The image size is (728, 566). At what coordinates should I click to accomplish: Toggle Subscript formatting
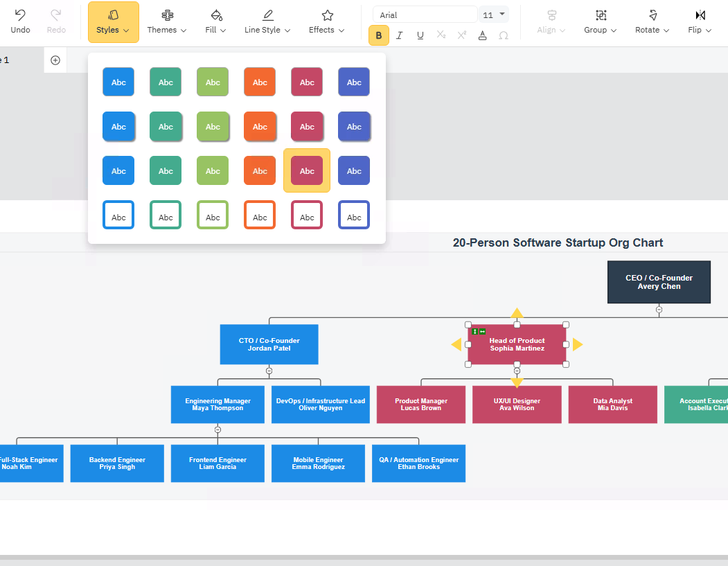(x=441, y=35)
